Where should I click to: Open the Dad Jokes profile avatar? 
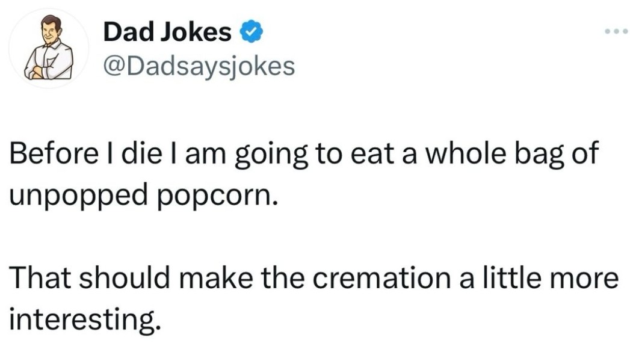pos(49,48)
